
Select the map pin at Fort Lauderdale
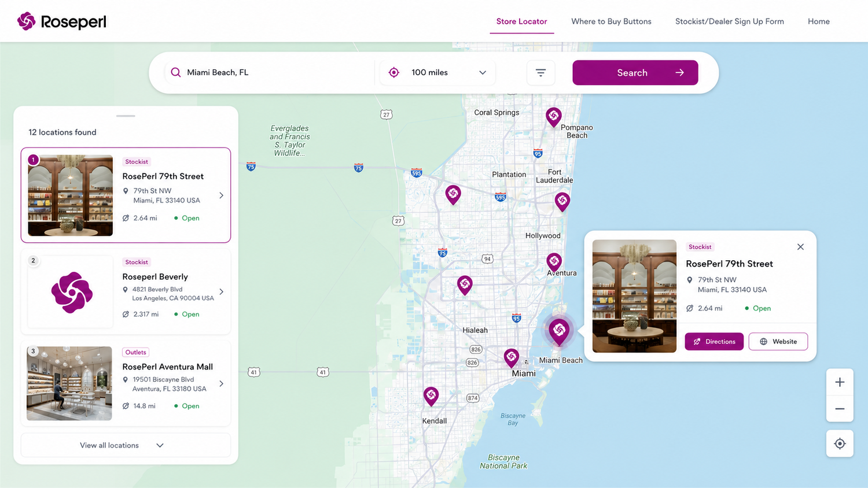562,202
